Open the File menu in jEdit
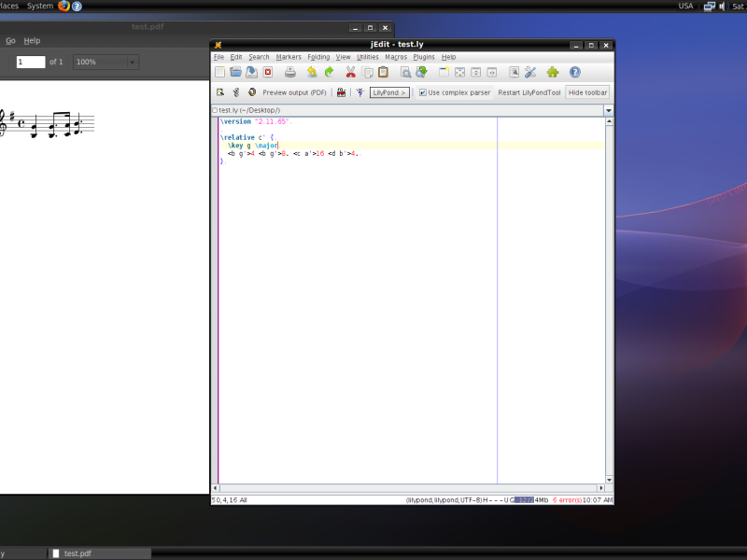This screenshot has height=560, width=747. [x=218, y=57]
